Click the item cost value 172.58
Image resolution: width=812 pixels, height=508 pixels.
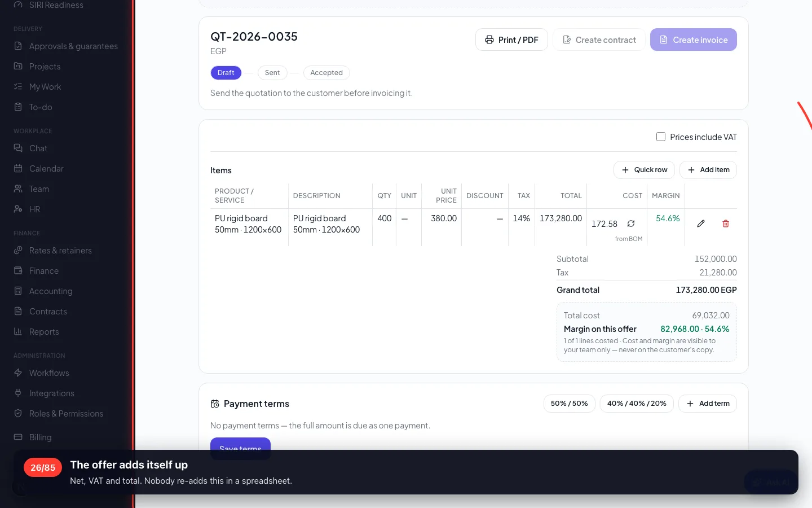click(x=604, y=224)
